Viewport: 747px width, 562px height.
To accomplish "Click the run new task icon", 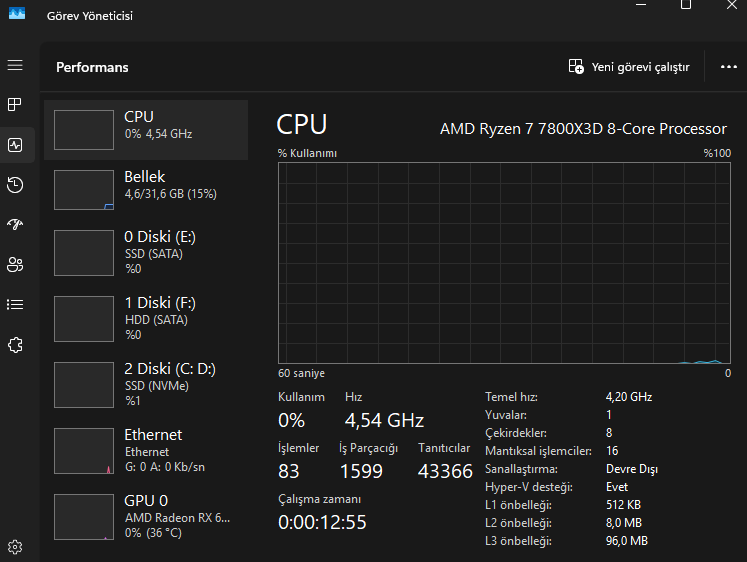I will coord(576,66).
